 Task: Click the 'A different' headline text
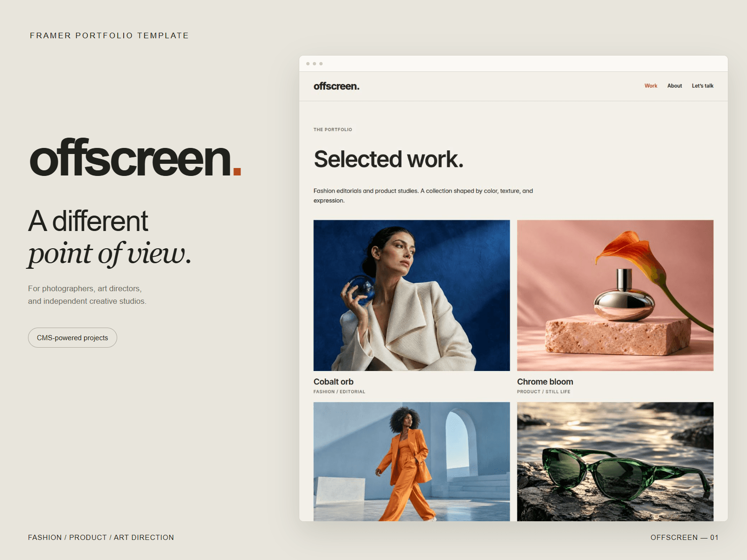(88, 221)
